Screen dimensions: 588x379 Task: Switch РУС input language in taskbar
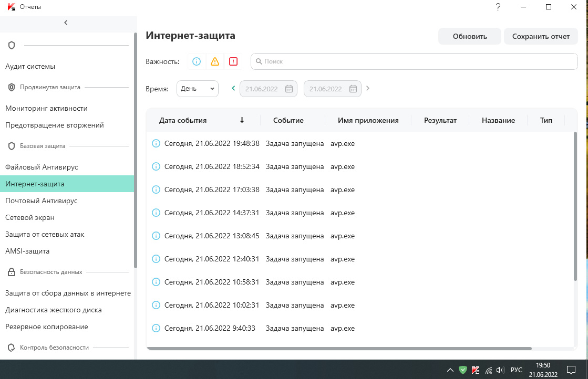tap(517, 370)
